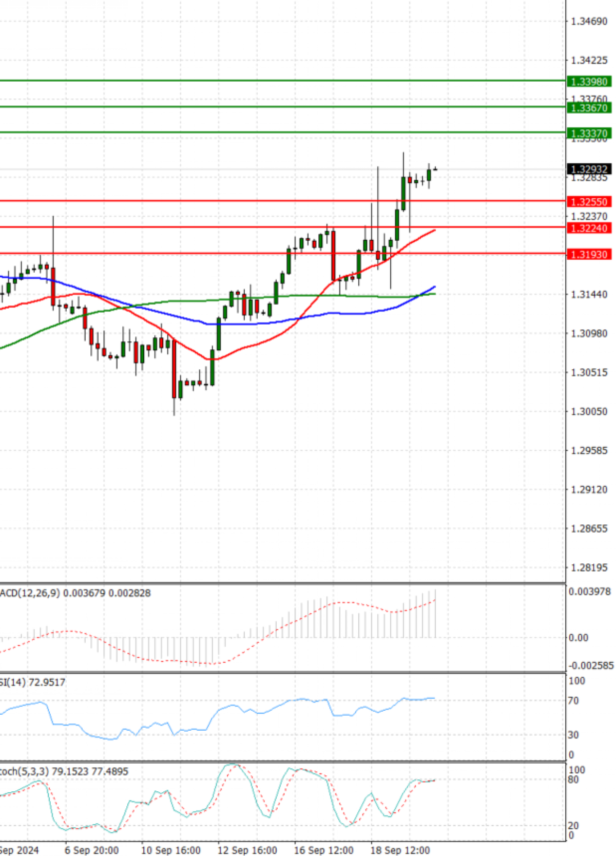Select the 1.30050 price axis value
This screenshot has height=856, width=616.
(x=589, y=411)
